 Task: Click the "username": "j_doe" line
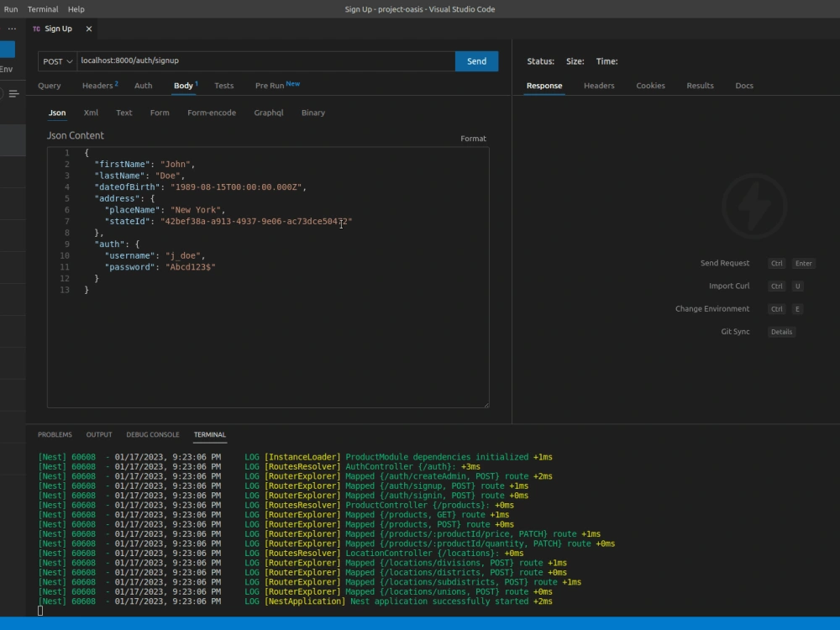[x=155, y=255]
